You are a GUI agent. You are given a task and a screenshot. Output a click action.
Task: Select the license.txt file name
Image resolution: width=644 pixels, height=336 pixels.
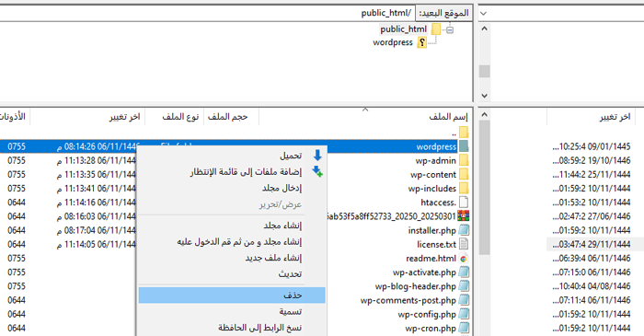[x=437, y=244]
